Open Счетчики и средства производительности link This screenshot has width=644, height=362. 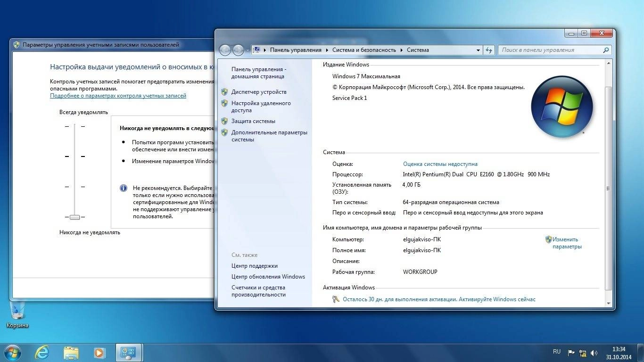click(258, 291)
